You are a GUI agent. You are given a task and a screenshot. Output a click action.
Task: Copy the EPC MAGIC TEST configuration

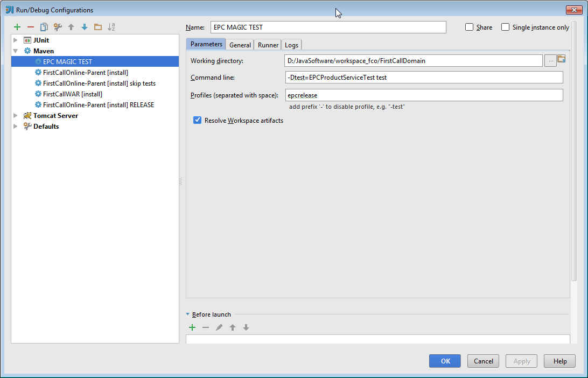[x=44, y=27]
